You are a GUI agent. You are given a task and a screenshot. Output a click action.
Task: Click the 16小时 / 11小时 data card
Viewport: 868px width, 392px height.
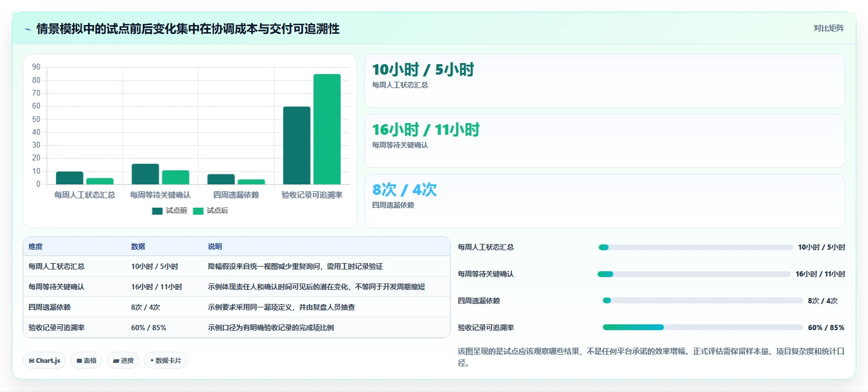(x=605, y=141)
